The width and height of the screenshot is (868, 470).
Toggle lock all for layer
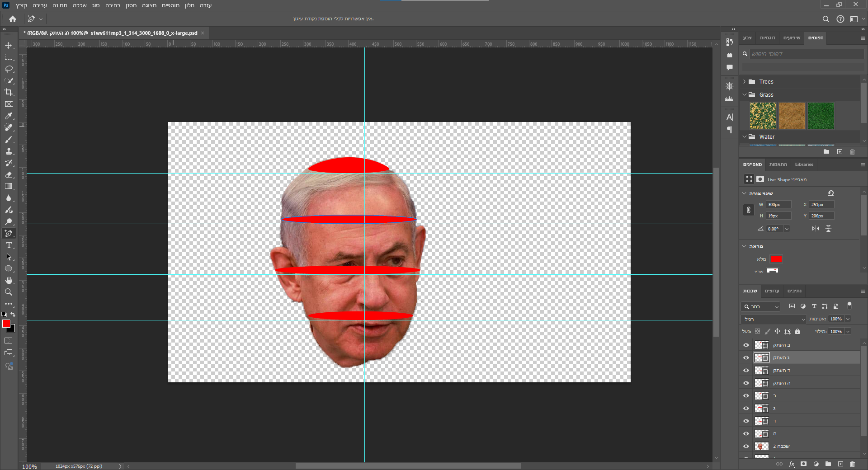click(x=797, y=331)
